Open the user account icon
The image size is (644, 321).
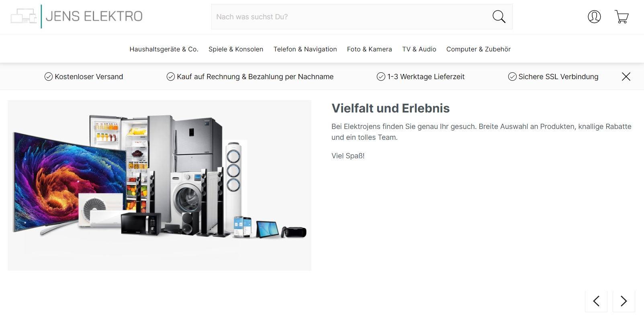pyautogui.click(x=594, y=17)
